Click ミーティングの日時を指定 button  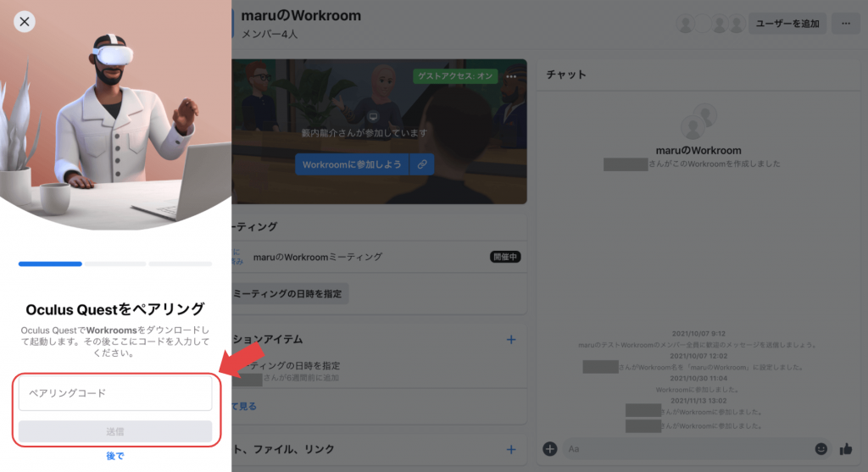(288, 294)
